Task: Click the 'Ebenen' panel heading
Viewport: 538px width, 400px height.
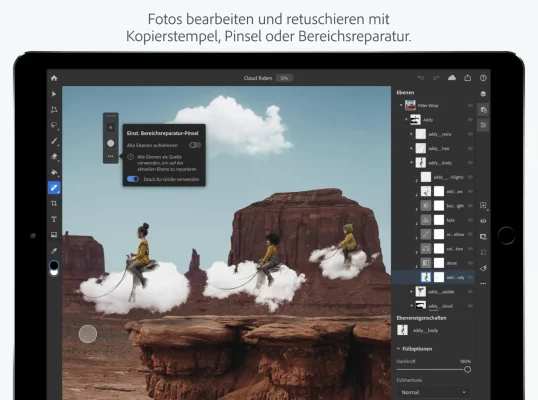Action: pos(405,92)
